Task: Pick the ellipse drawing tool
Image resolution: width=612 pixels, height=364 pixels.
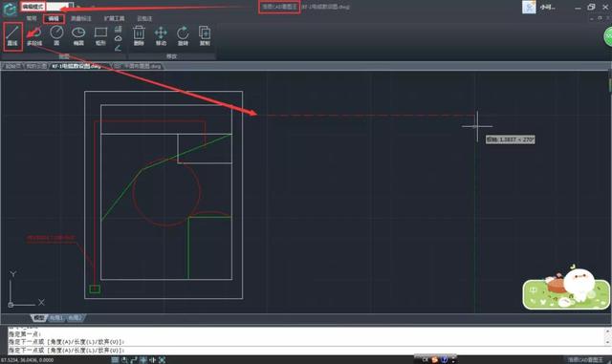Action: 78,36
